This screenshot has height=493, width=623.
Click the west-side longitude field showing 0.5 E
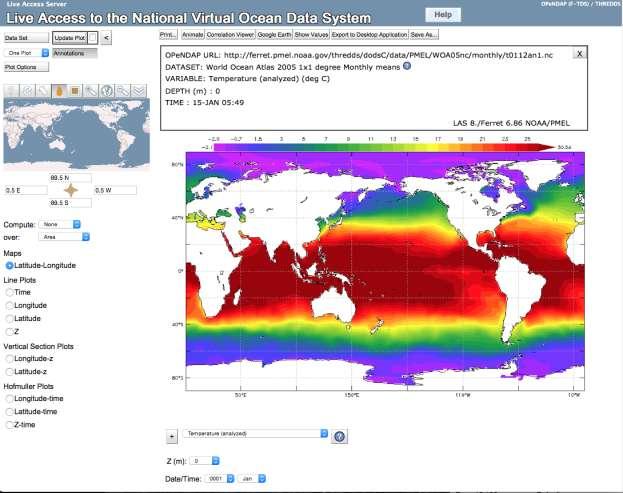(x=26, y=190)
